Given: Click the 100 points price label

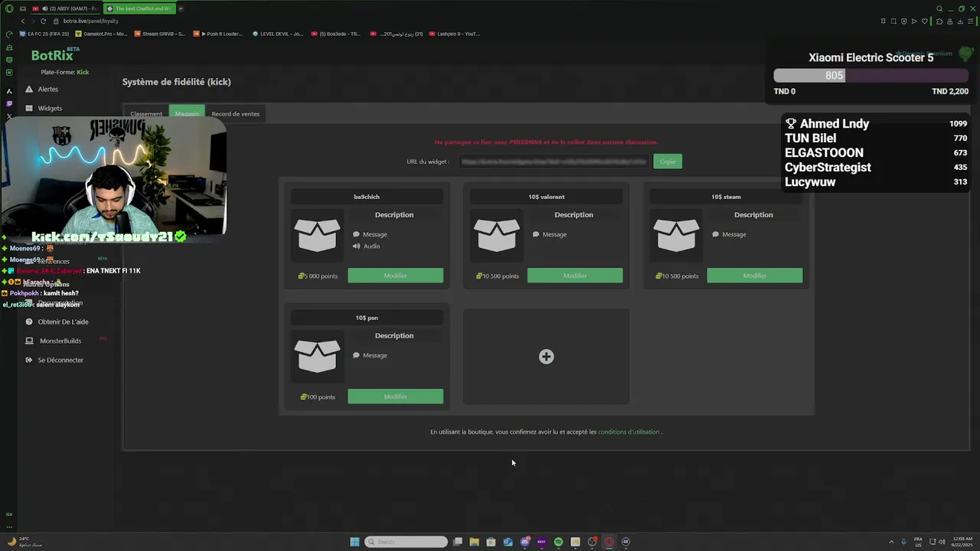Looking at the screenshot, I should click(318, 397).
